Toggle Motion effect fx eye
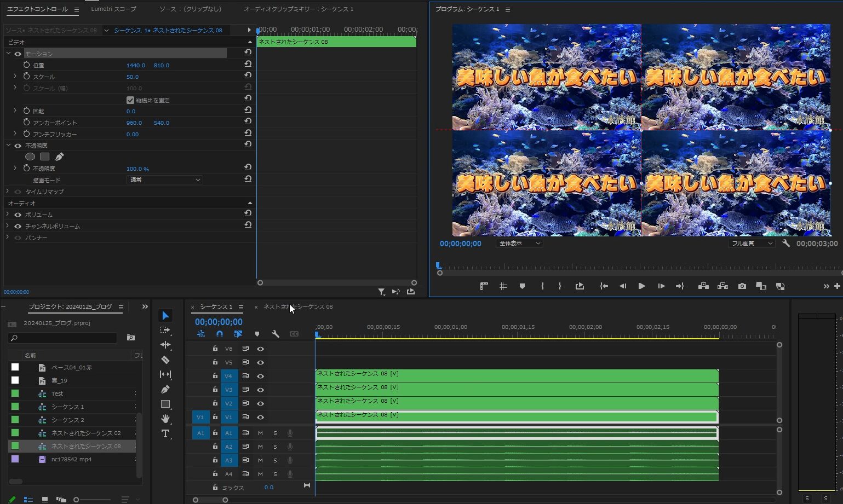 18,54
